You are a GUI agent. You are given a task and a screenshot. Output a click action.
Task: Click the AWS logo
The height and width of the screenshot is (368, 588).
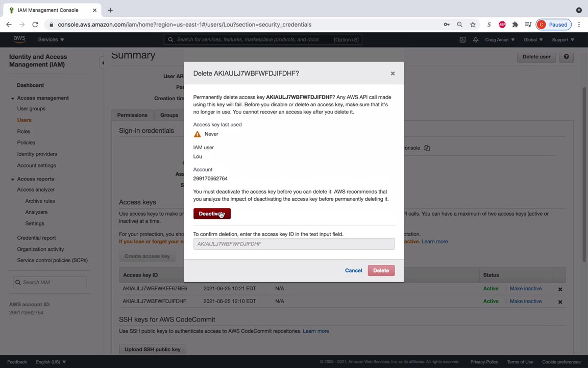[x=19, y=39]
